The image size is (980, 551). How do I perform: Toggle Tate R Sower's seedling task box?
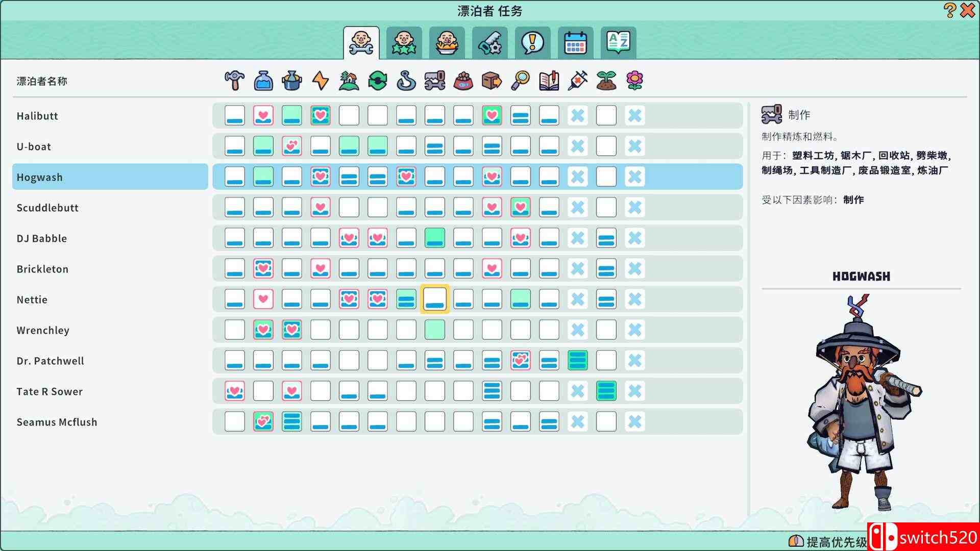606,391
